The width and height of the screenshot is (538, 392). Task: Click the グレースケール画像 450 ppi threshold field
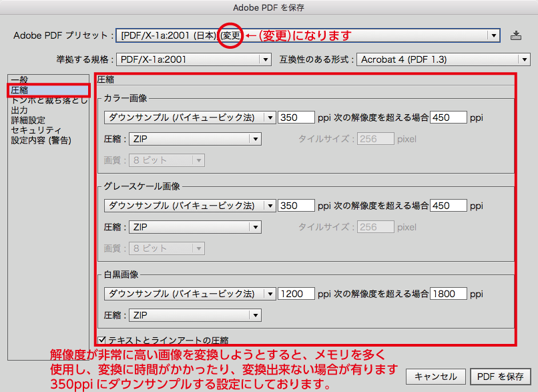pyautogui.click(x=448, y=206)
